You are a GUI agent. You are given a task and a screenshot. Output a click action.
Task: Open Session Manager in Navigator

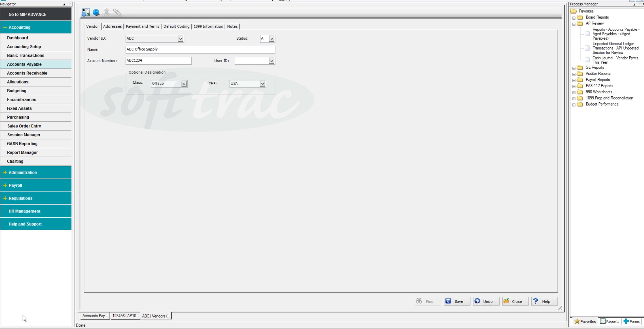tap(36, 135)
